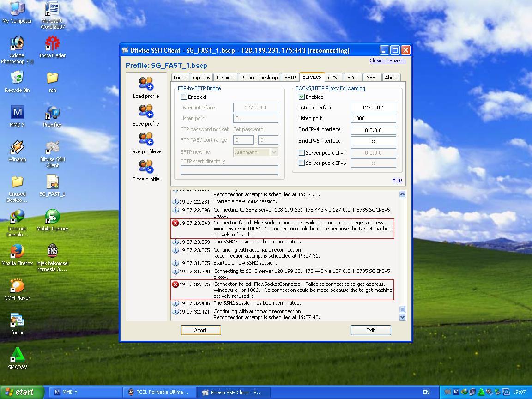Screen dimensions: 532x399
Task: Select Microsoft Word 2007 desktop shortcut
Action: coord(52,15)
